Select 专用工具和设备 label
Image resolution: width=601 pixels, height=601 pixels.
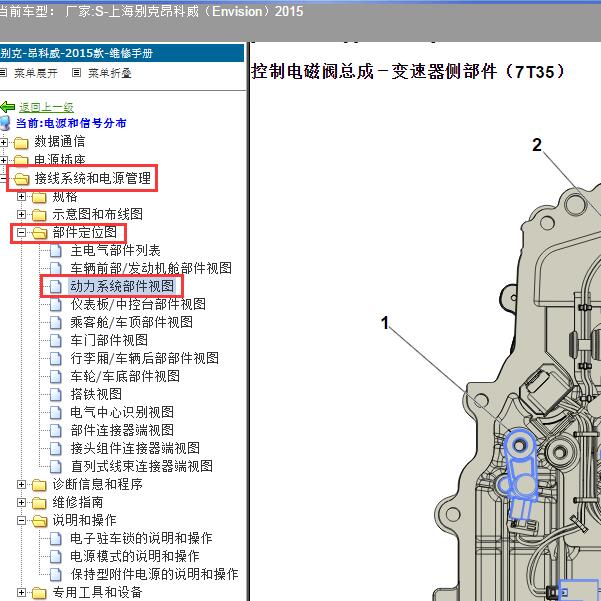point(98,592)
